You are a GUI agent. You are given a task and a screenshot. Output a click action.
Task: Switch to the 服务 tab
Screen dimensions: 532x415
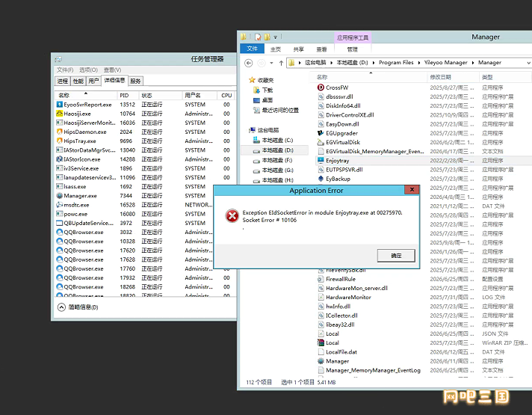(x=135, y=82)
